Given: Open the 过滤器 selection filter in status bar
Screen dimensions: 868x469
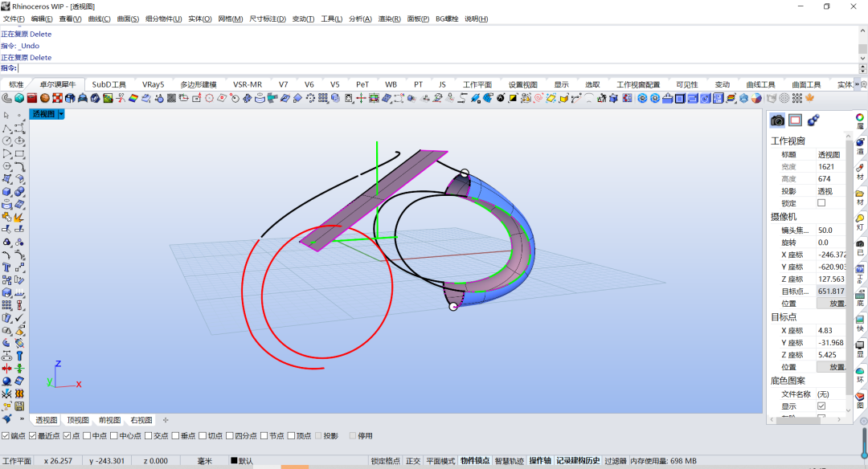Looking at the screenshot, I should tap(616, 461).
